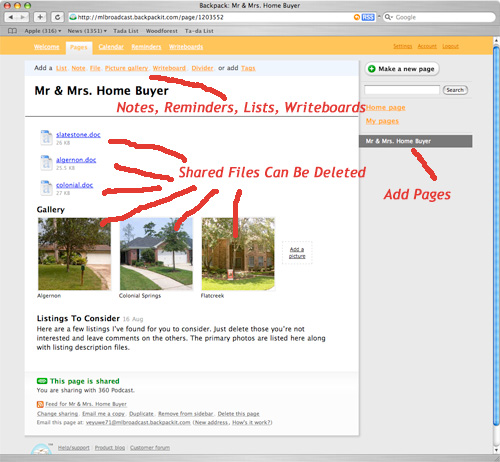This screenshot has width=500, height=462.
Task: Go back with the browser back arrow
Action: click(x=11, y=17)
